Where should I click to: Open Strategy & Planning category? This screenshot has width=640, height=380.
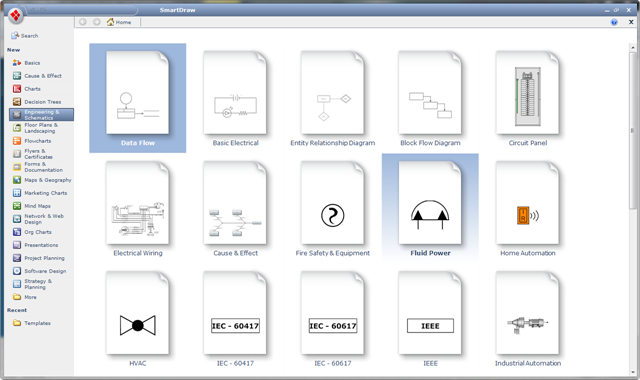[32, 284]
